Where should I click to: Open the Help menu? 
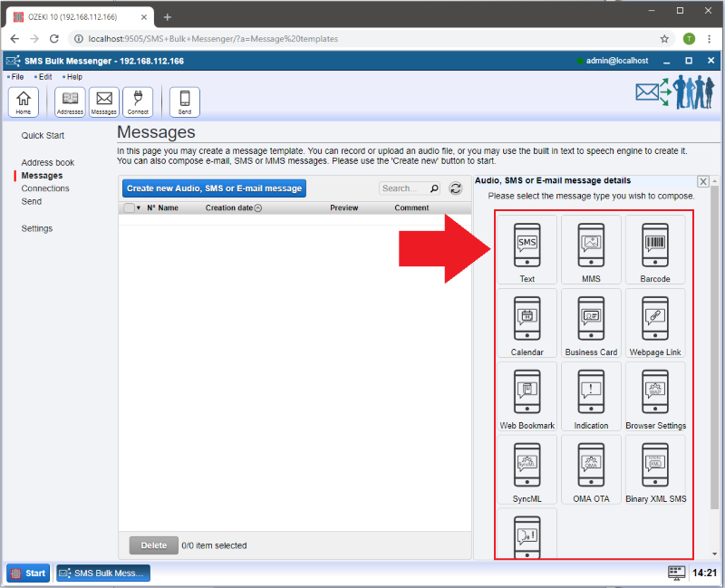click(x=73, y=77)
